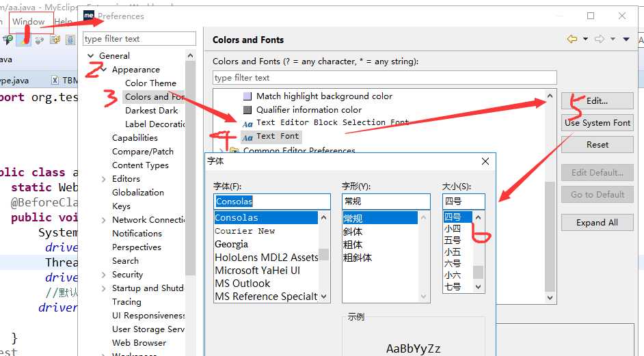The width and height of the screenshot is (644, 356).
Task: Open Tracing preference page
Action: (x=126, y=302)
